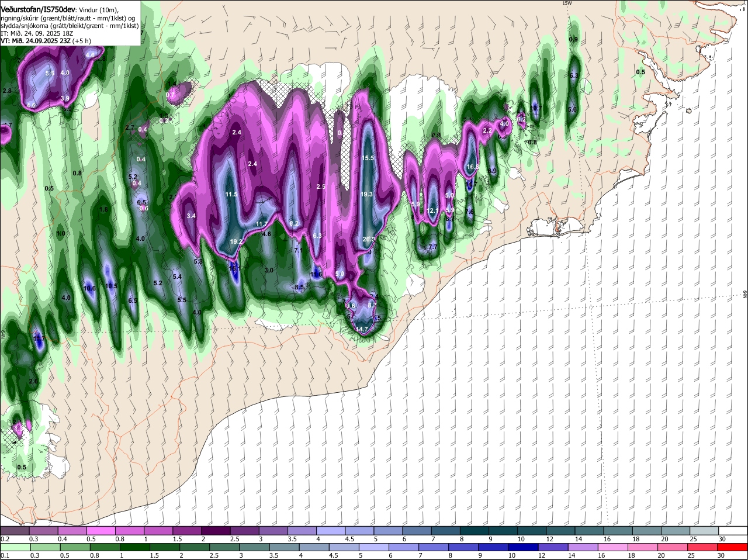Select the dark purple swatch between 2 and 2.5
748x560 pixels.
pyautogui.click(x=217, y=531)
